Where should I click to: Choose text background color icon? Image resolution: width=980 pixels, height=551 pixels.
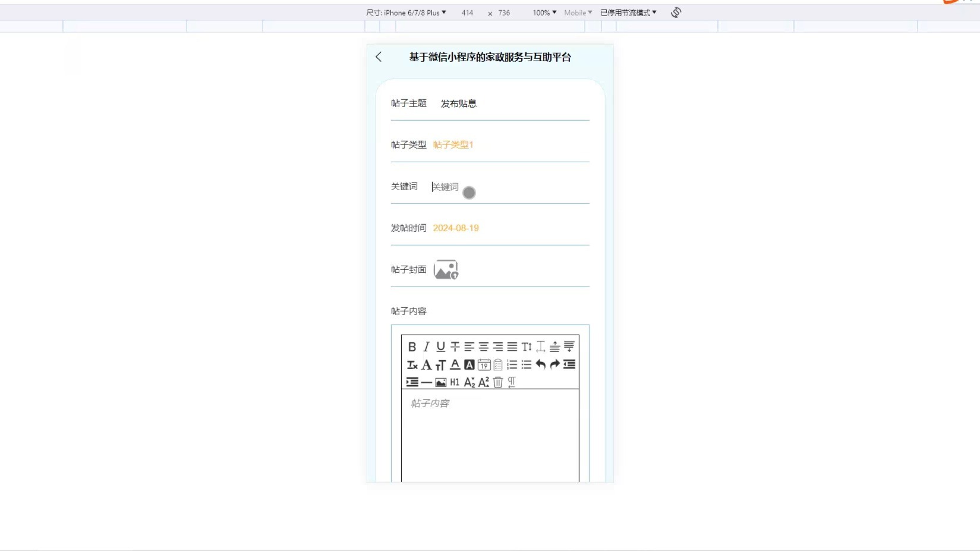(469, 364)
